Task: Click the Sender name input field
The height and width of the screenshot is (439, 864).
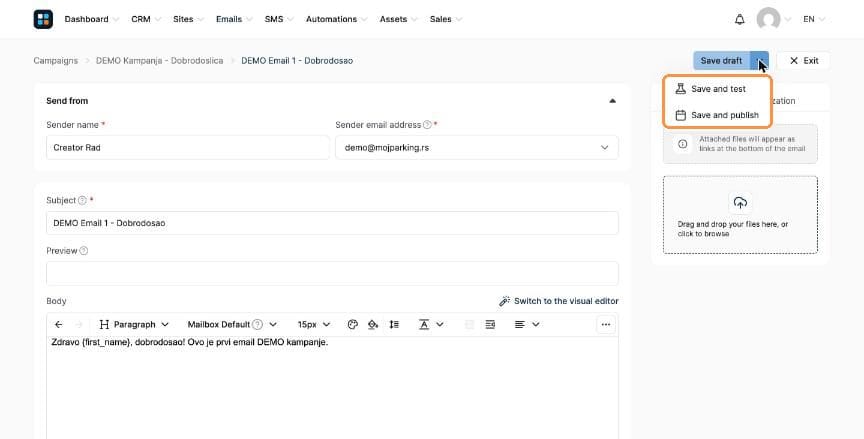Action: point(188,148)
